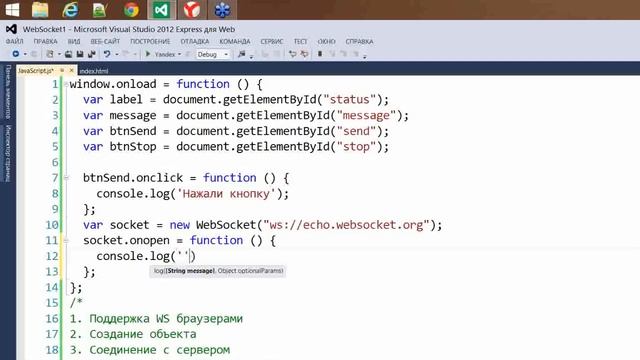Open File Explorer from the taskbar
The image size is (640, 360).
(40, 10)
